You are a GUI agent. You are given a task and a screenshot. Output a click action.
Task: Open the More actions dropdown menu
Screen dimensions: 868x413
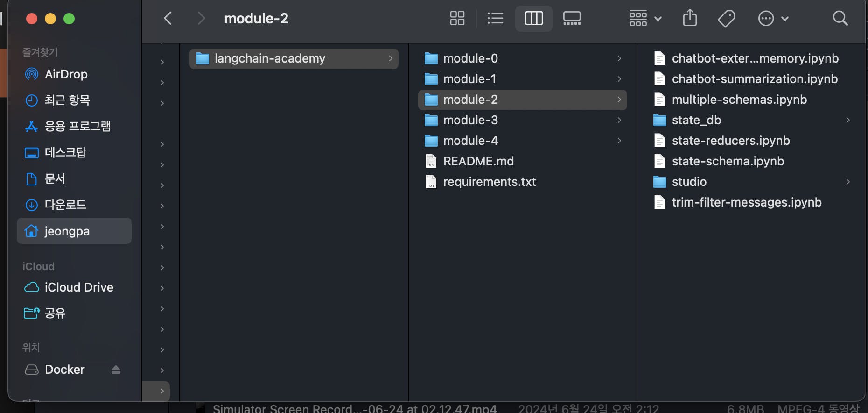[x=773, y=19]
